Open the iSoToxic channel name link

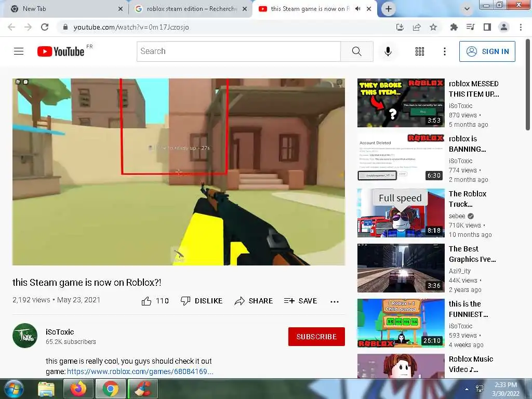60,332
